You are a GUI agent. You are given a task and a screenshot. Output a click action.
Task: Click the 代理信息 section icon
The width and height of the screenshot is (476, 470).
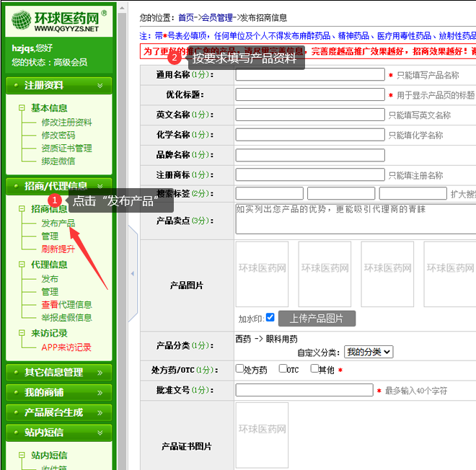pos(22,265)
